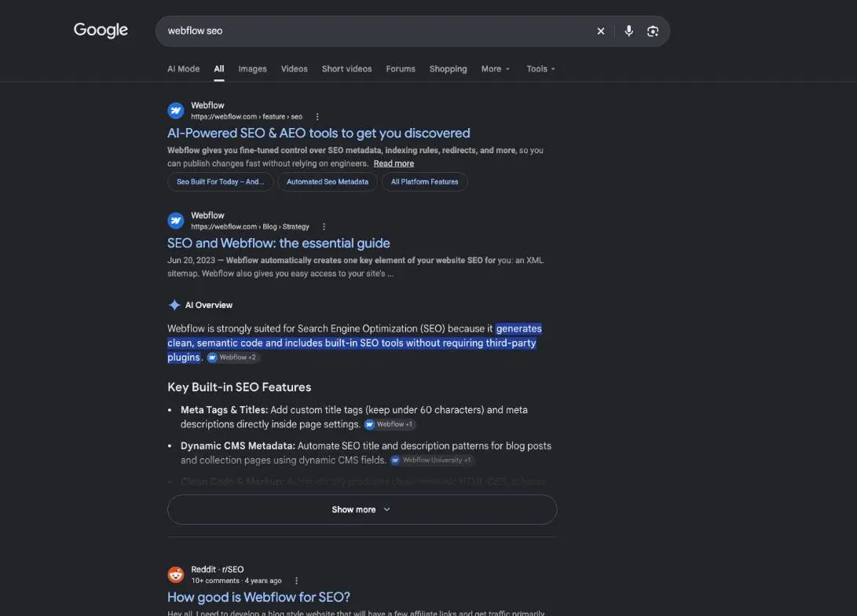The image size is (857, 616).
Task: Expand the More dropdown
Action: click(495, 69)
